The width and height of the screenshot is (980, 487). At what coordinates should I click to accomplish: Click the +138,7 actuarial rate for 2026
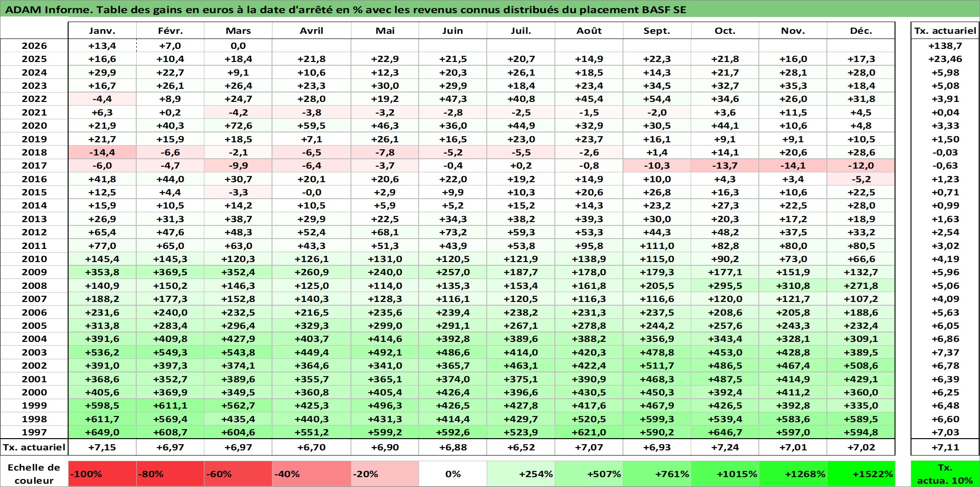pos(945,46)
